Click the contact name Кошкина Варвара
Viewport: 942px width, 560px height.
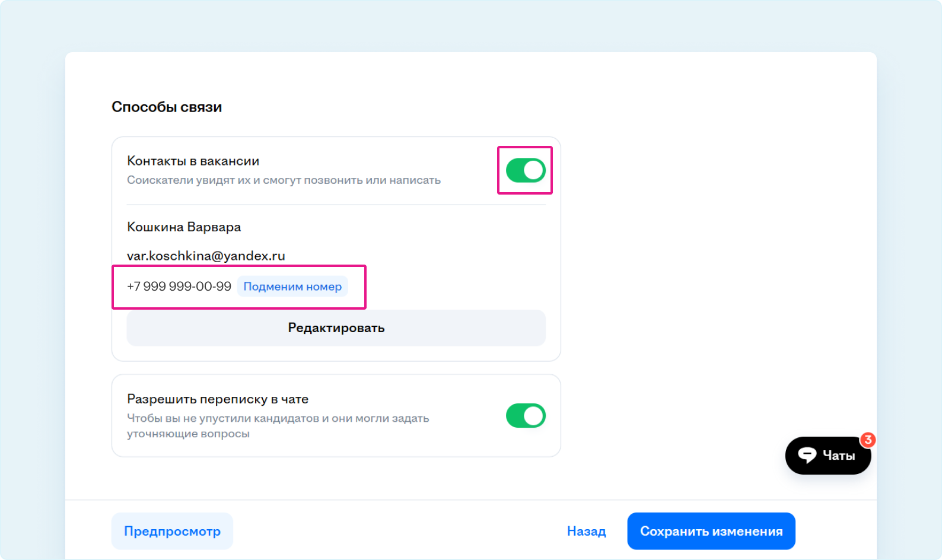tap(184, 227)
